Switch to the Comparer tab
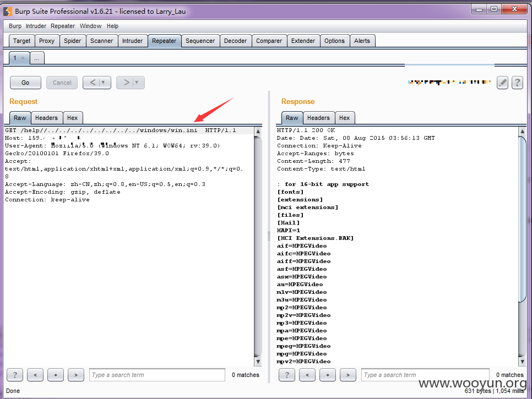Viewport: 532px width, 399px height. 269,41
